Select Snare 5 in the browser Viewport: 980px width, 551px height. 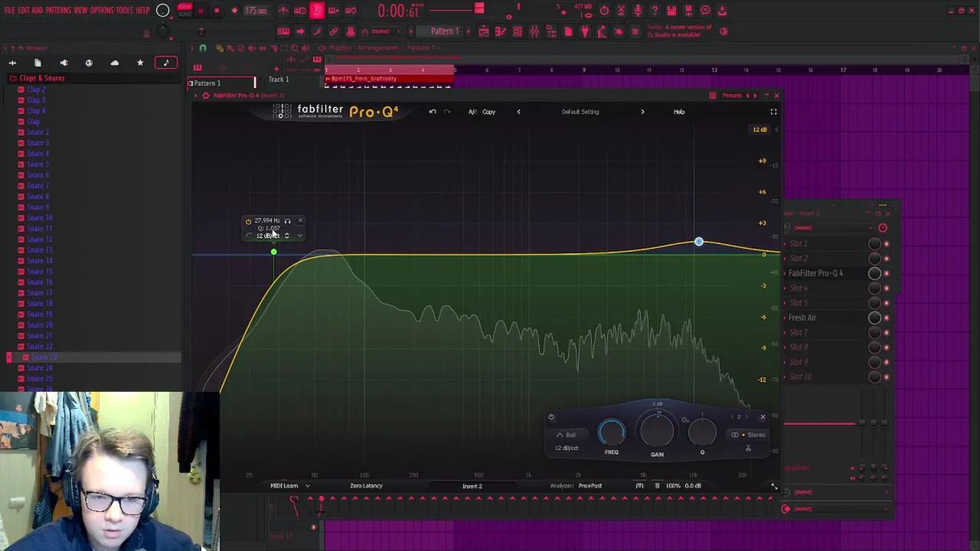38,165
